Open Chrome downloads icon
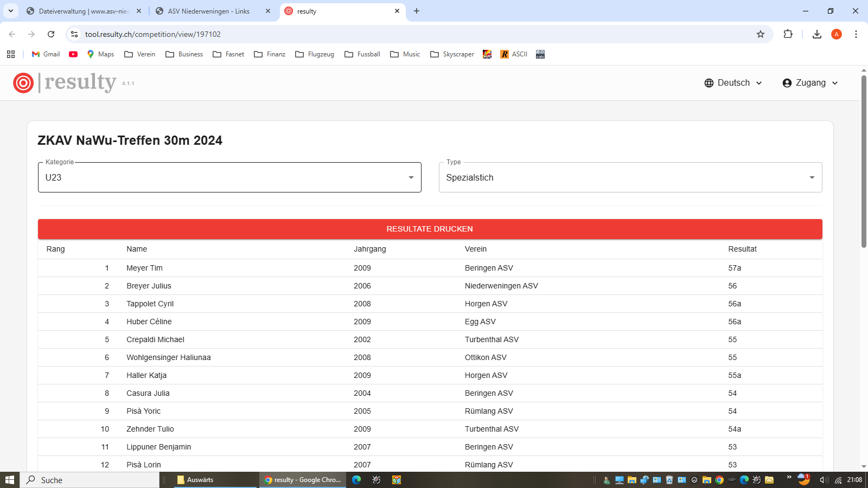This screenshot has width=868, height=488. tap(816, 34)
